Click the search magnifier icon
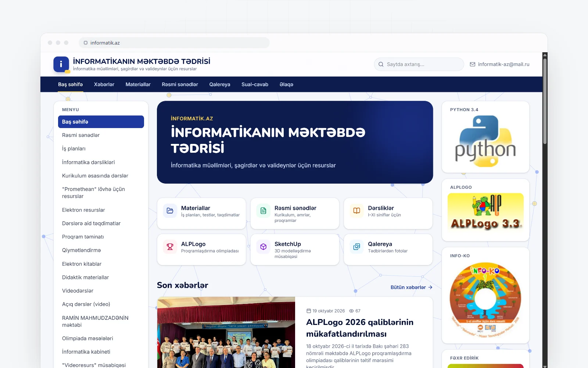This screenshot has width=588, height=368. [x=381, y=64]
